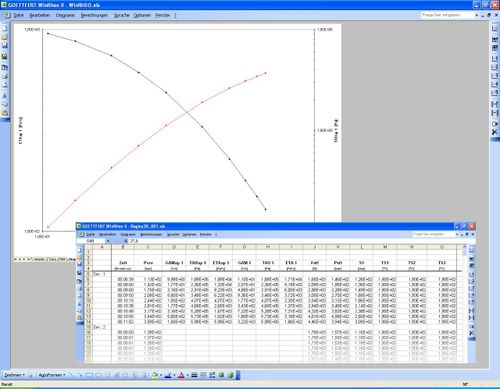Viewport: 500px width, 389px height.
Task: Click the 'Ser. 2' row label
Action: pyautogui.click(x=99, y=327)
